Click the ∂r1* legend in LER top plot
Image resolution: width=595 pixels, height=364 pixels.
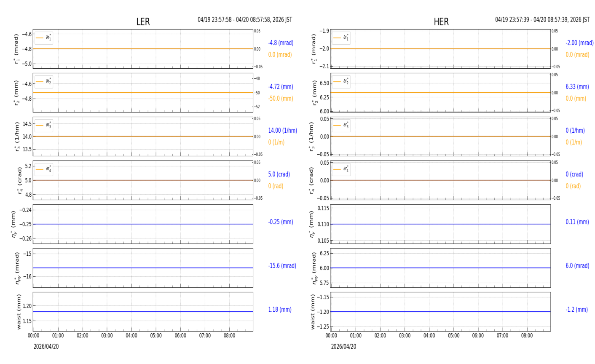(x=44, y=38)
